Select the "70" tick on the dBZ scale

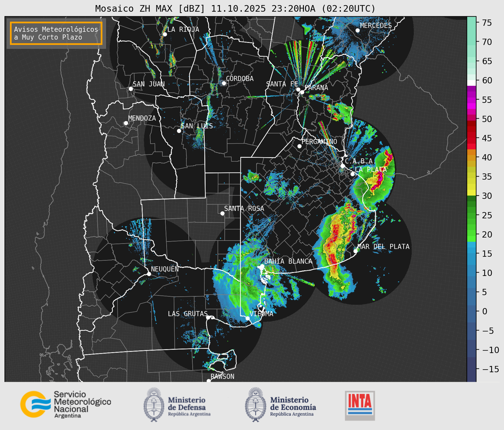pyautogui.click(x=487, y=42)
